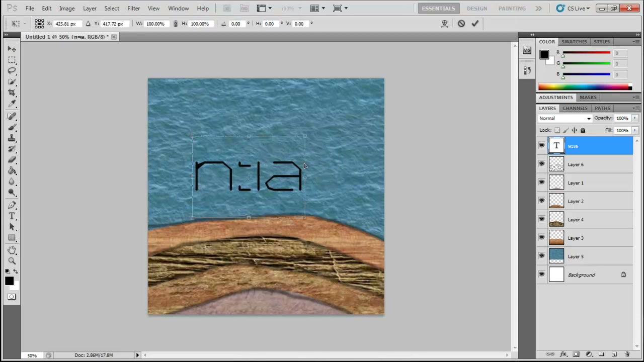This screenshot has height=362, width=644.
Task: Select the Crop tool
Action: pyautogui.click(x=12, y=93)
